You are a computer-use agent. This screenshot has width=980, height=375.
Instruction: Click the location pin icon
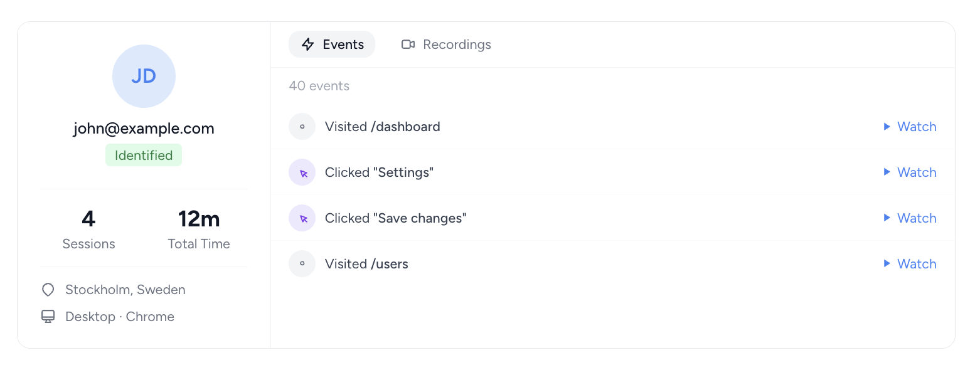click(x=48, y=290)
